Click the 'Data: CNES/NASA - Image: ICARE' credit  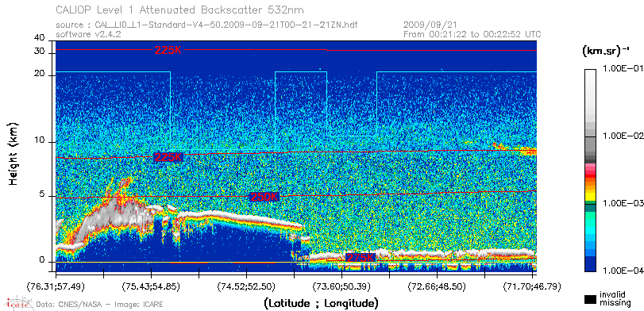click(99, 305)
